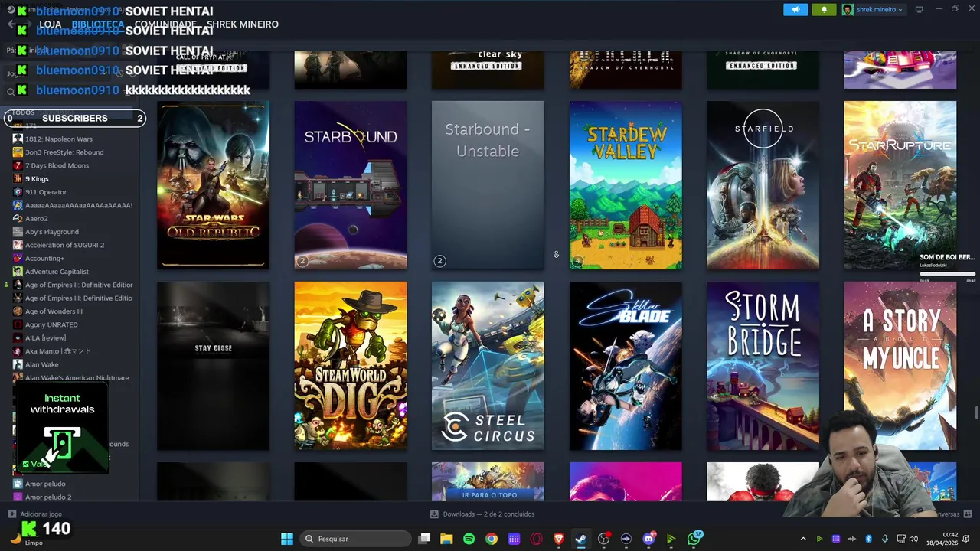The image size is (980, 551).
Task: Open the Stay Close game tile
Action: [213, 366]
